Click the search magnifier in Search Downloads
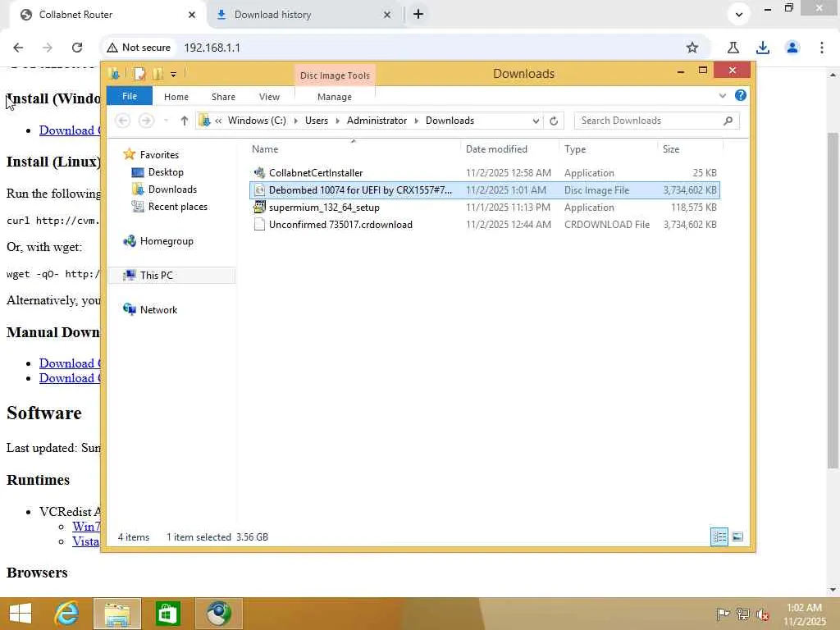 (x=728, y=121)
